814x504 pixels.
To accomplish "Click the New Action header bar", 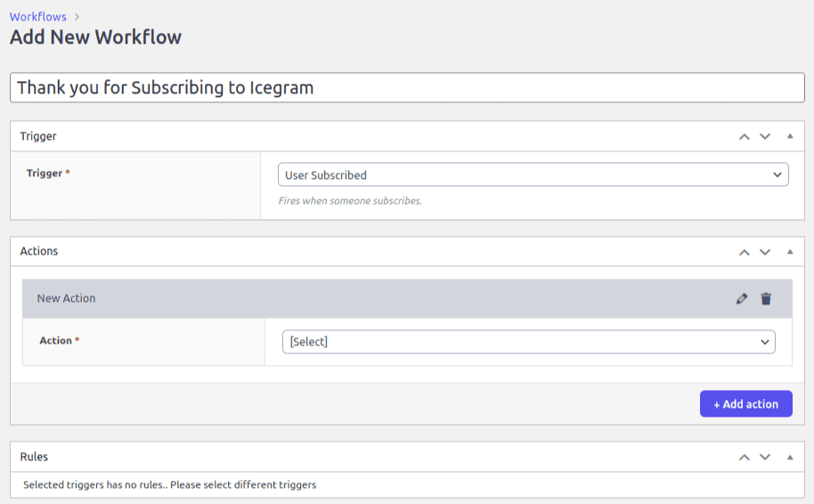I will point(356,298).
